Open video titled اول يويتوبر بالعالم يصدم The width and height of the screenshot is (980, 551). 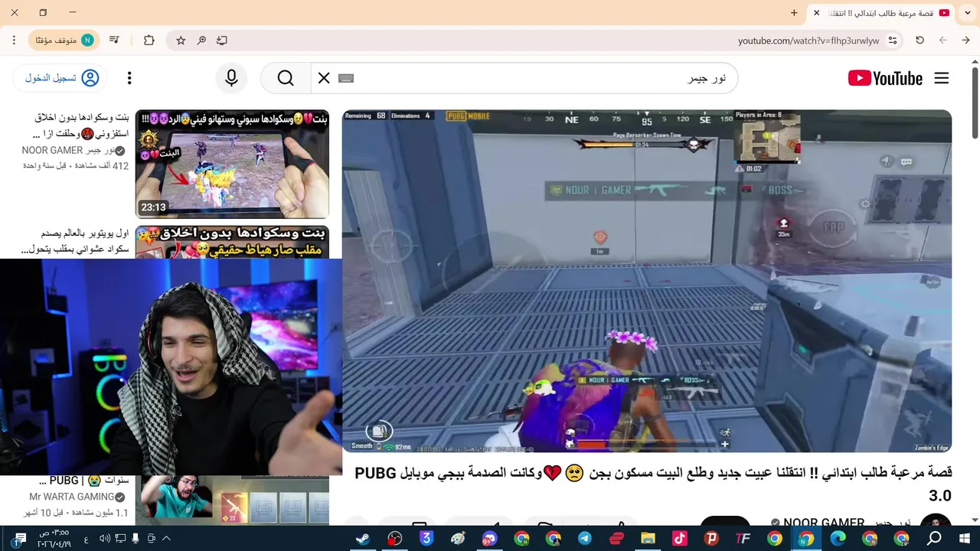click(75, 241)
